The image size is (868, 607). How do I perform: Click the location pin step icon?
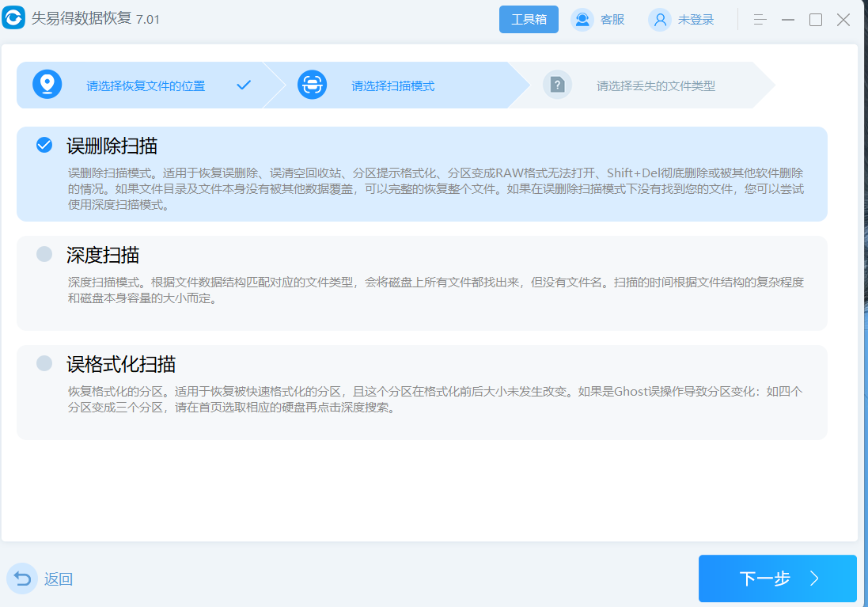(x=47, y=85)
